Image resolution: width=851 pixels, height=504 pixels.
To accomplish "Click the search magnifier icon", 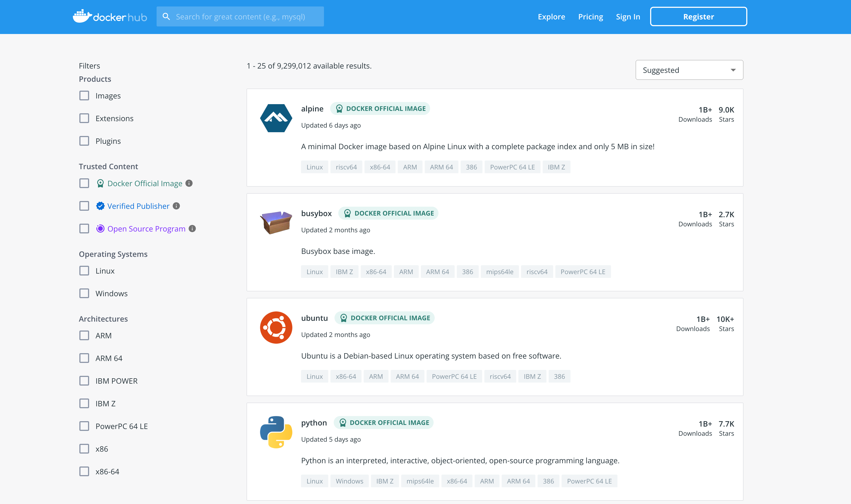I will [x=166, y=16].
